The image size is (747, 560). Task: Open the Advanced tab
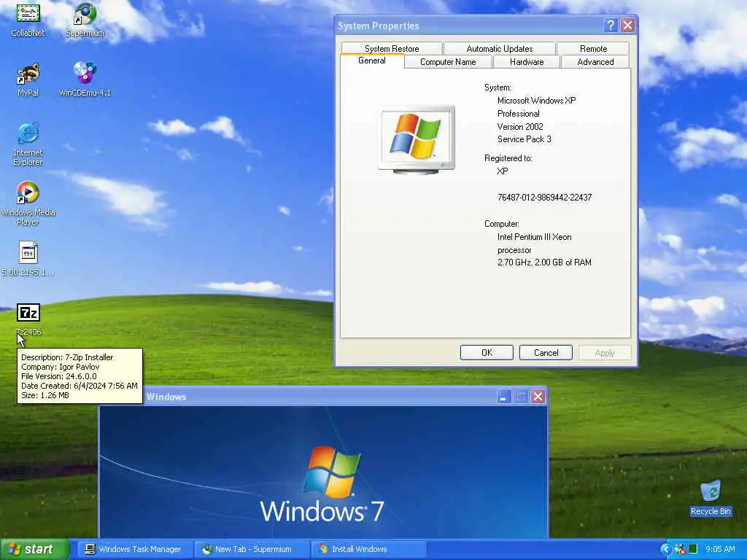pyautogui.click(x=595, y=62)
